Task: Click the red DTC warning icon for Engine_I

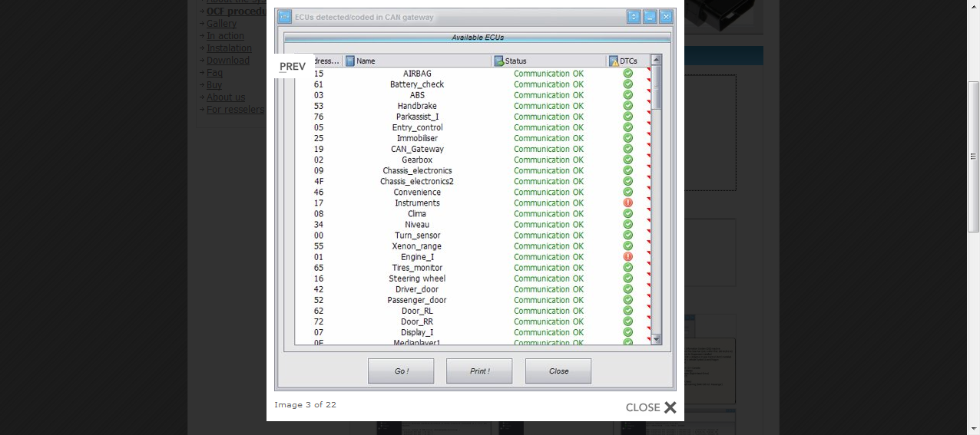Action: pos(627,257)
